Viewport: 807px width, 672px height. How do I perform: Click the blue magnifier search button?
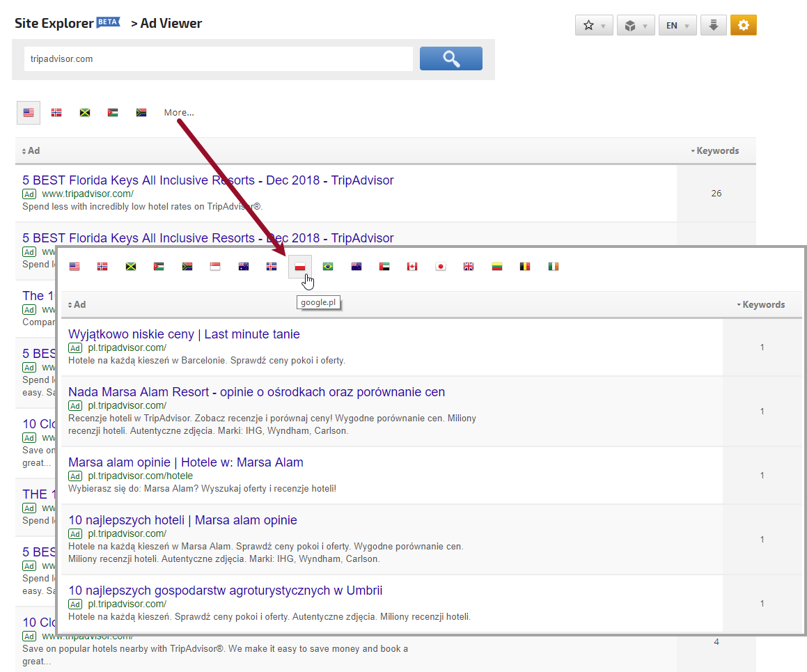click(450, 58)
